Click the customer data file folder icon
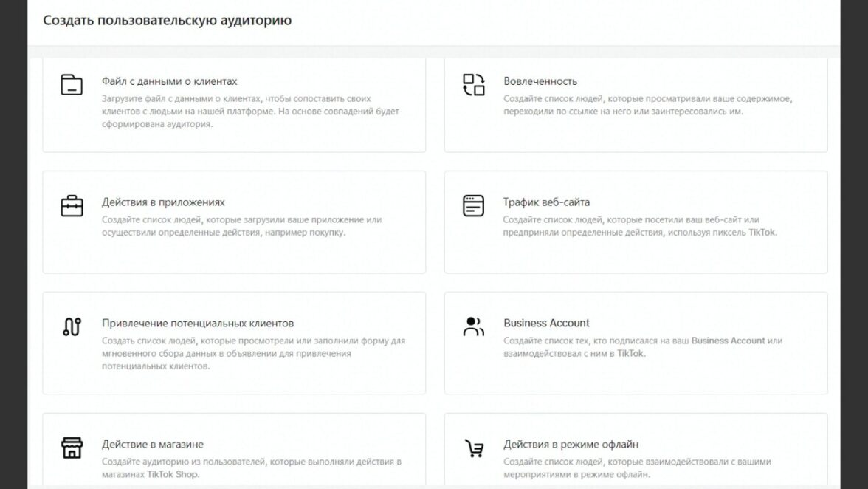Screen dimensions: 868x489 72,84
